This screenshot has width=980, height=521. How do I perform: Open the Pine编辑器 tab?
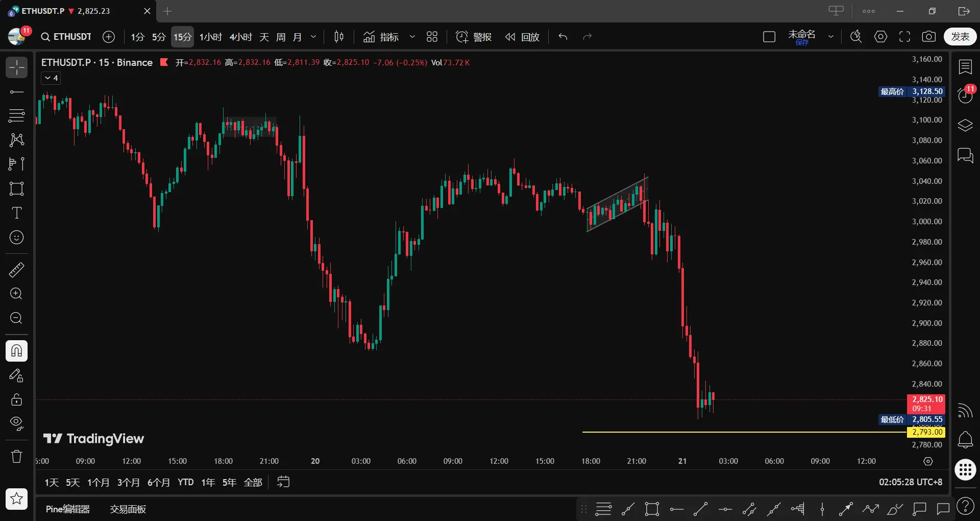[68, 509]
